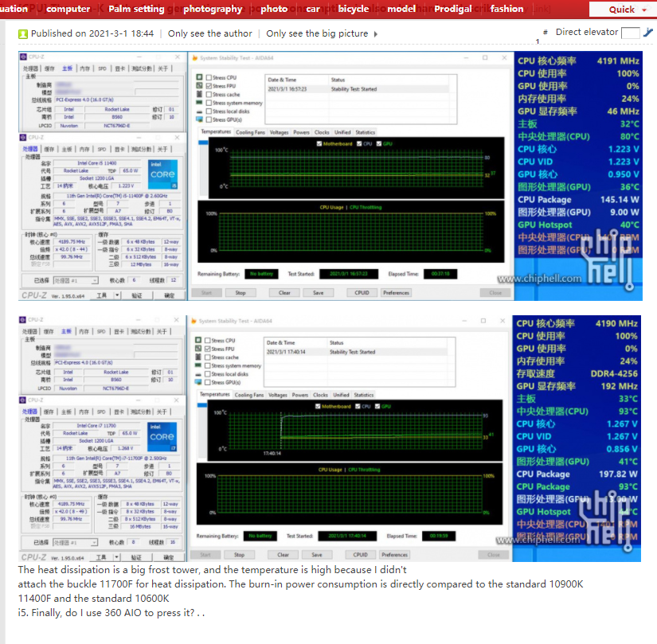Image resolution: width=657 pixels, height=644 pixels.
Task: Click Stop button in i5 11400 AIDA64 window
Action: click(241, 293)
